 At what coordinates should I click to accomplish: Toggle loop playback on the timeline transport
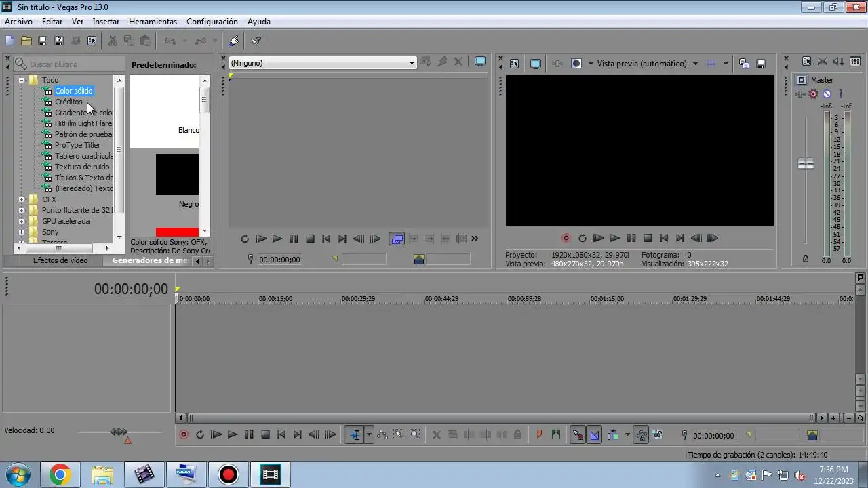tap(200, 435)
